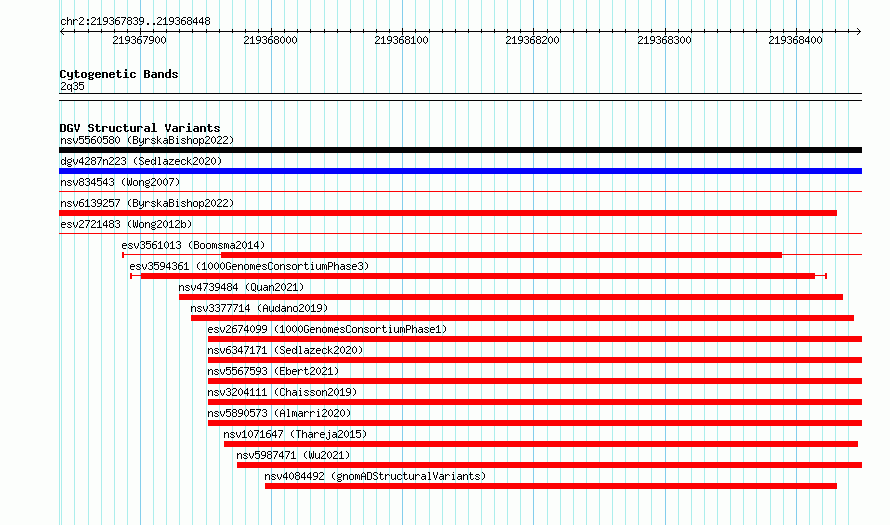Click the nsv3377714 (Audano2019) label

click(259, 308)
